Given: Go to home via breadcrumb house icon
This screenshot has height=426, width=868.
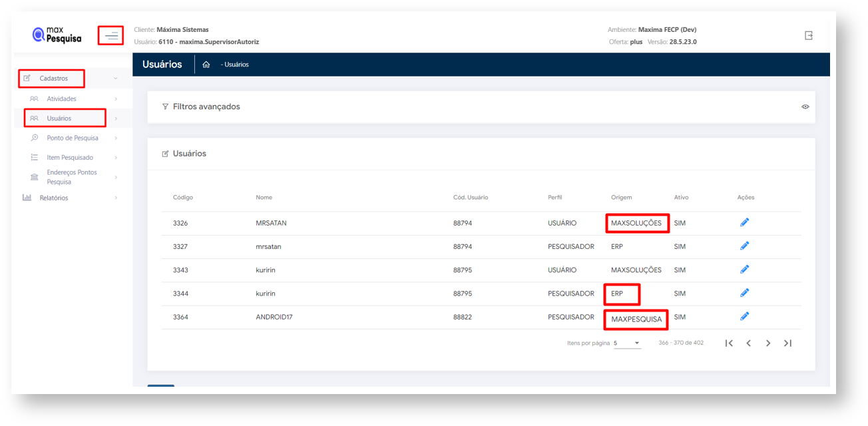Looking at the screenshot, I should click(206, 65).
